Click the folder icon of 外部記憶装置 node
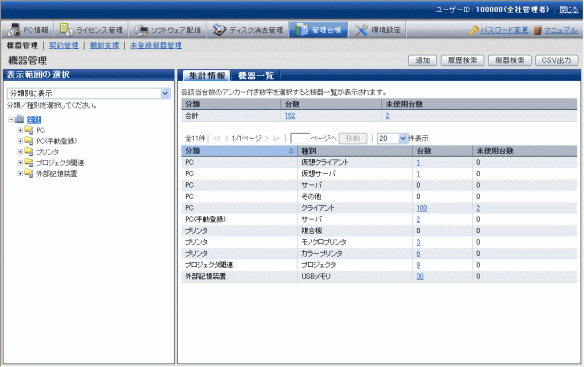The width and height of the screenshot is (584, 367). [29, 174]
